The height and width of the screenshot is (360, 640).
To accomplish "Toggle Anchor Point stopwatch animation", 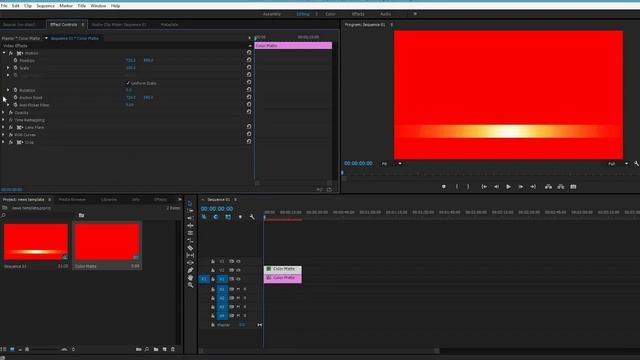I will [16, 98].
